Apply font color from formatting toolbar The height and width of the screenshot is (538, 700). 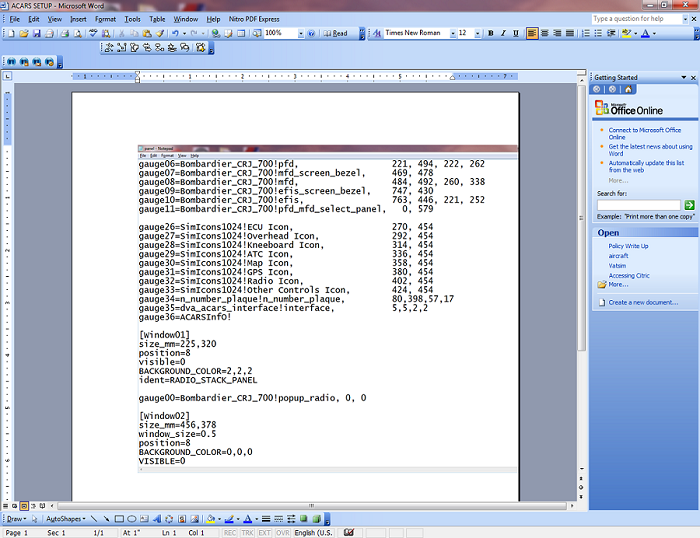click(645, 33)
